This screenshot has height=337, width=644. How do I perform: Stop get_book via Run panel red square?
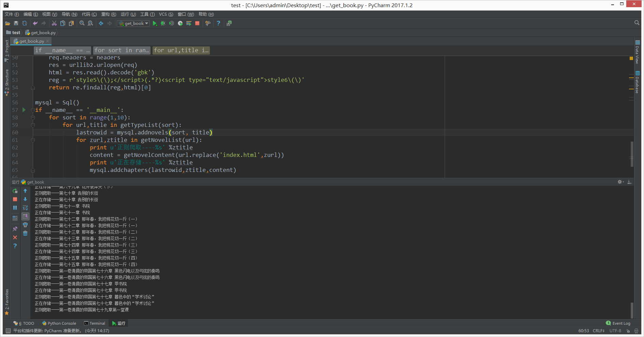pyautogui.click(x=15, y=199)
